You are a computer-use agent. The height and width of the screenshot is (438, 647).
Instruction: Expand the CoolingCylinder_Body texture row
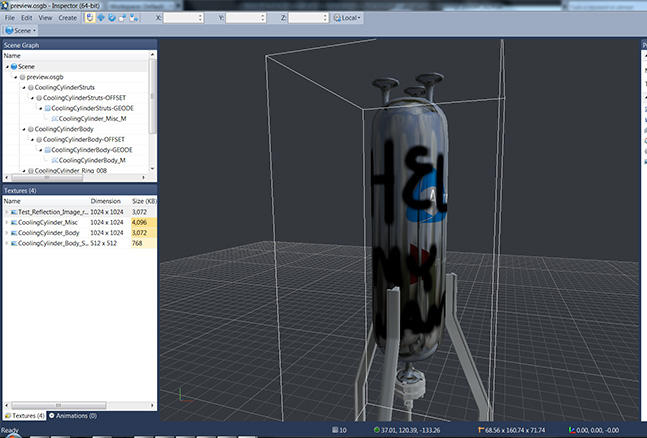pyautogui.click(x=6, y=232)
